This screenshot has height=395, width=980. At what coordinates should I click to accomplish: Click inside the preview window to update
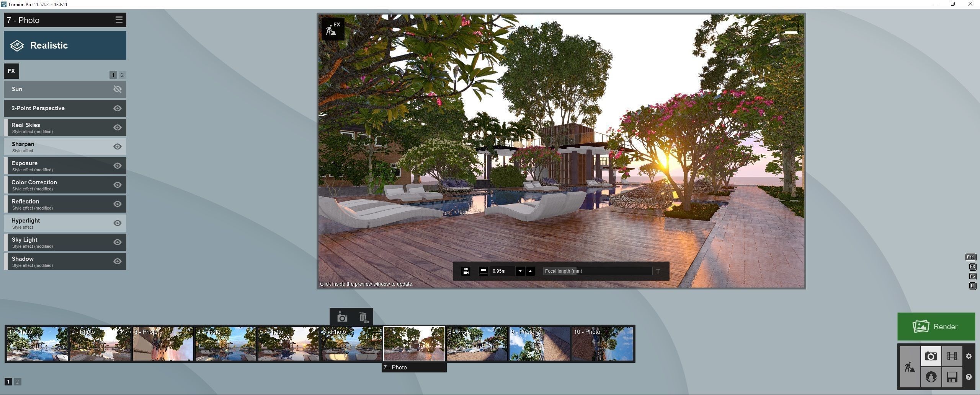click(561, 151)
